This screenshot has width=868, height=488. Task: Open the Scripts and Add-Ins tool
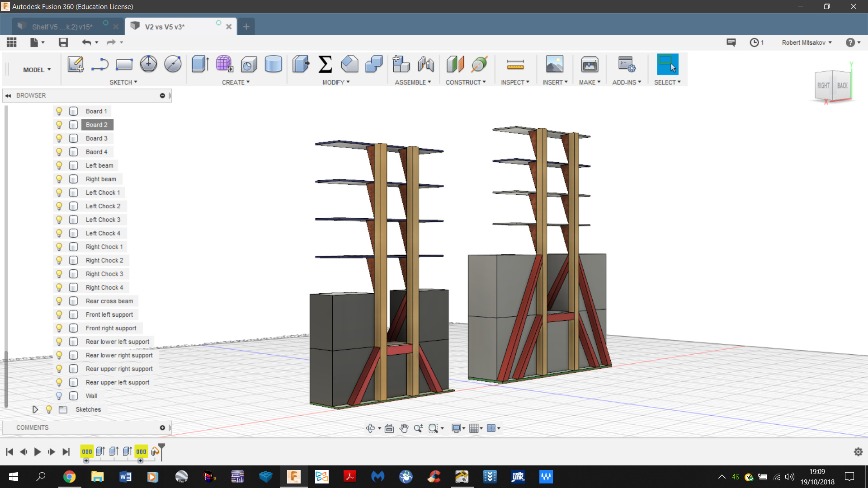[627, 64]
